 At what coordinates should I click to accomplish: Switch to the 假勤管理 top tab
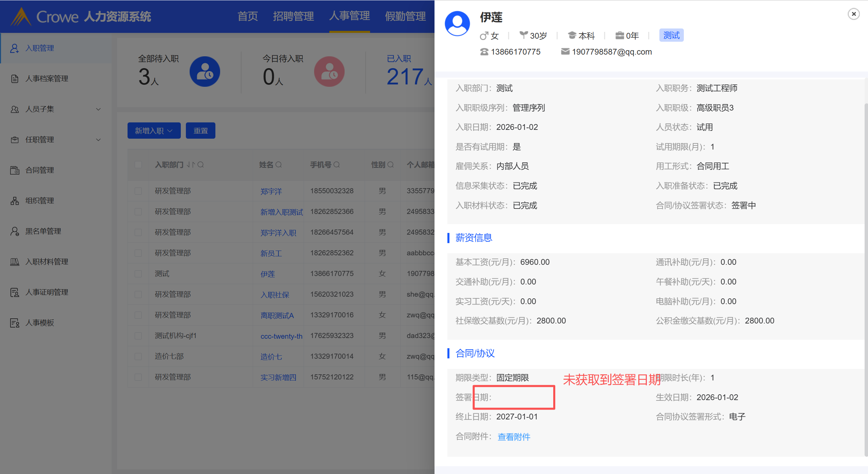click(x=405, y=16)
